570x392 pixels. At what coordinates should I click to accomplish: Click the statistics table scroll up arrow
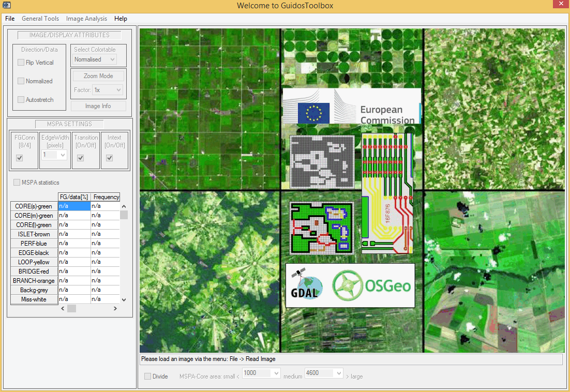(124, 206)
